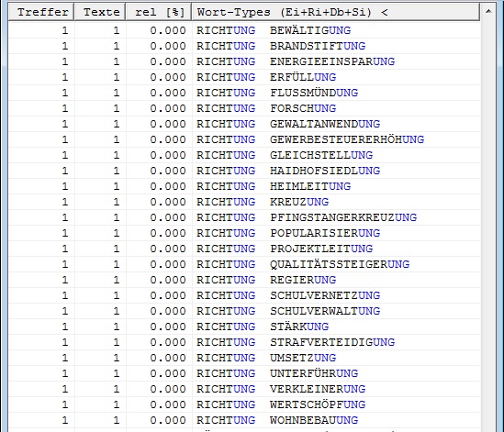
Task: Select the row containing REGIERUNG
Action: 244,280
